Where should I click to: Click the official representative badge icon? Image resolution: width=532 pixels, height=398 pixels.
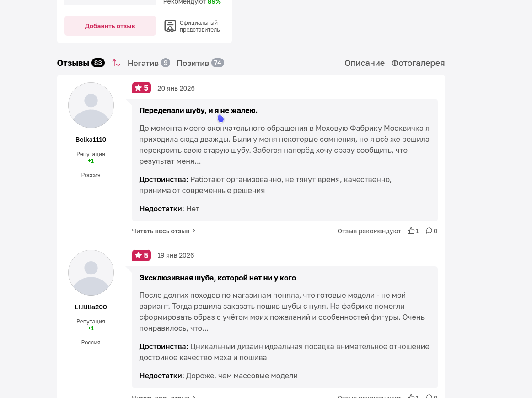point(170,26)
